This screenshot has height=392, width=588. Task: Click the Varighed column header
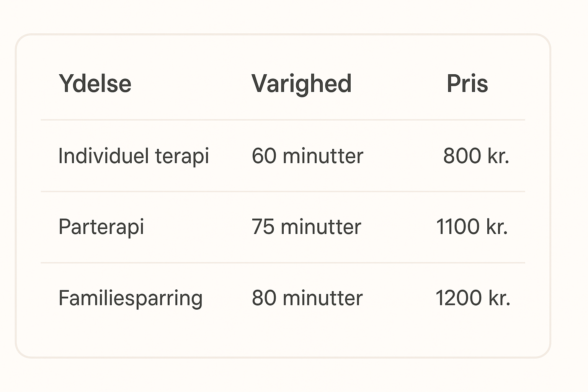point(302,84)
